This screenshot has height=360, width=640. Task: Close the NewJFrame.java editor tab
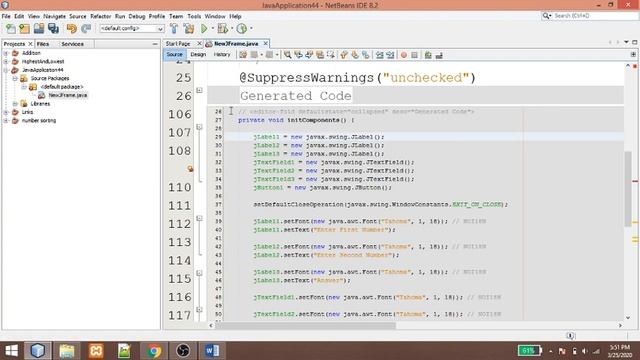(x=266, y=43)
